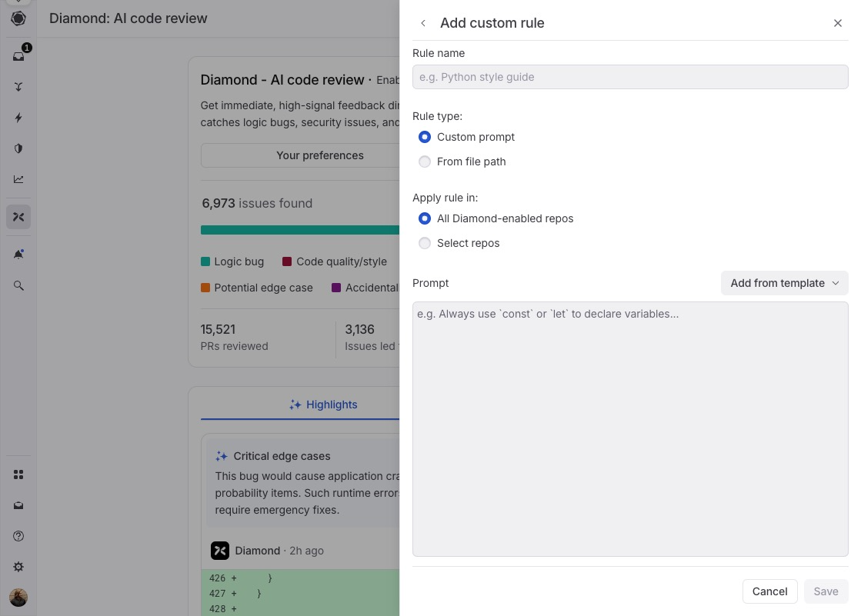Select the Custom prompt radio button
This screenshot has height=616, width=861.
pos(425,137)
